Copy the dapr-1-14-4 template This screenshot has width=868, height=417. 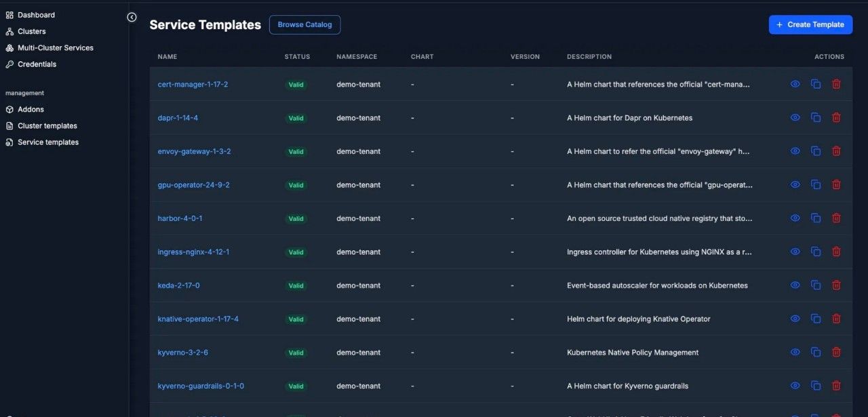pyautogui.click(x=816, y=118)
